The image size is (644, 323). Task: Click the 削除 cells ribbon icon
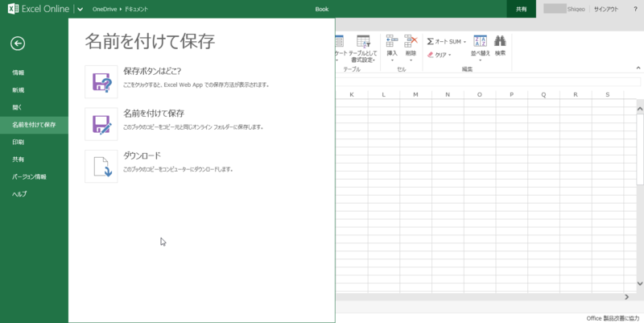[x=411, y=41]
